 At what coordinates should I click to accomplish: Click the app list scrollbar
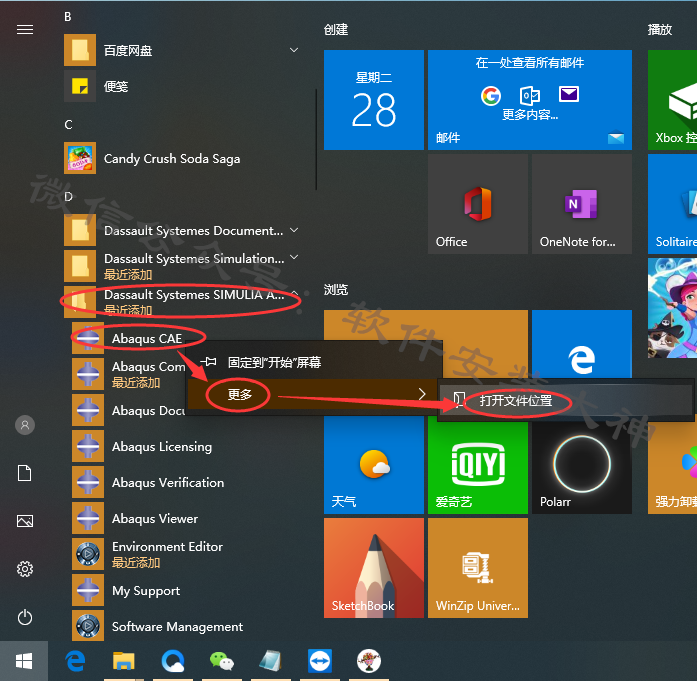(316, 140)
